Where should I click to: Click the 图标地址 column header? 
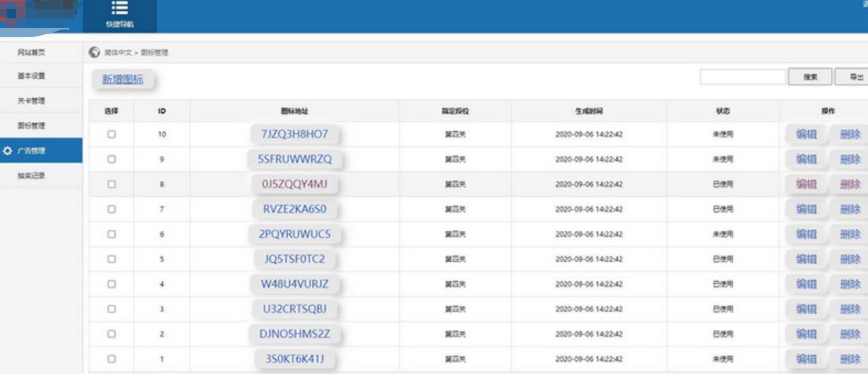point(295,111)
